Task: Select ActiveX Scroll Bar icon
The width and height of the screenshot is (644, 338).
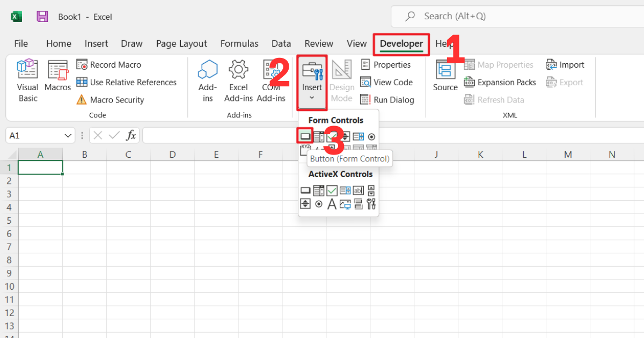Action: click(x=371, y=190)
